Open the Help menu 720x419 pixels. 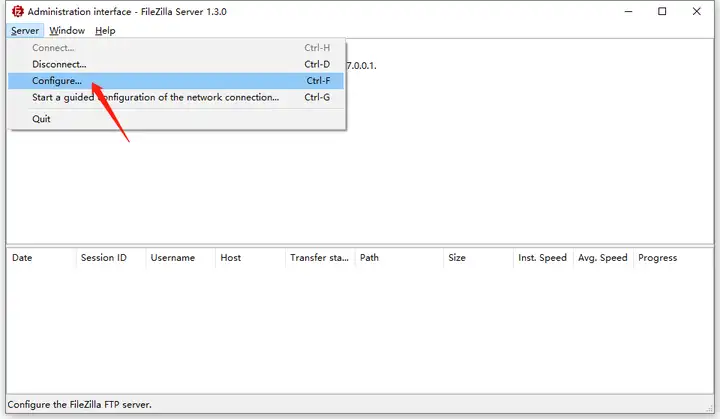pos(105,31)
